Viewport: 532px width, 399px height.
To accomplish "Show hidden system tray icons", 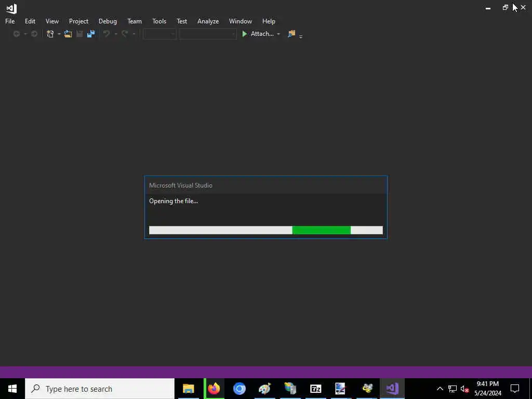I will click(440, 389).
